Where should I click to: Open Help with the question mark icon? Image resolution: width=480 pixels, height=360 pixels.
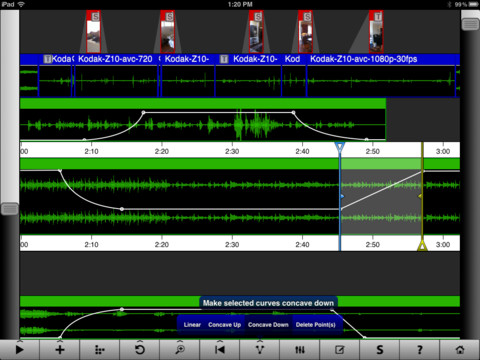(x=420, y=350)
